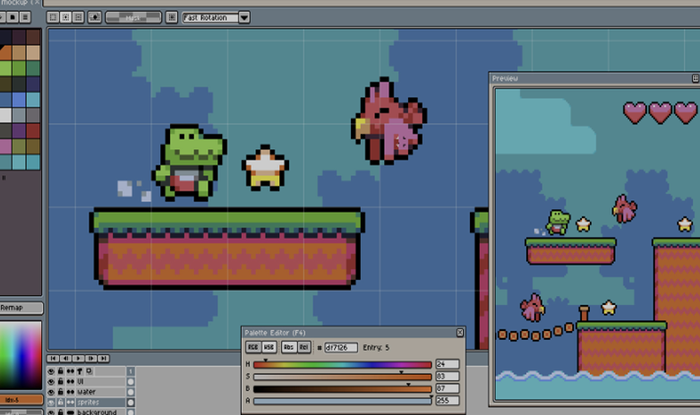Hide the UI layer with its eye icon

point(52,381)
